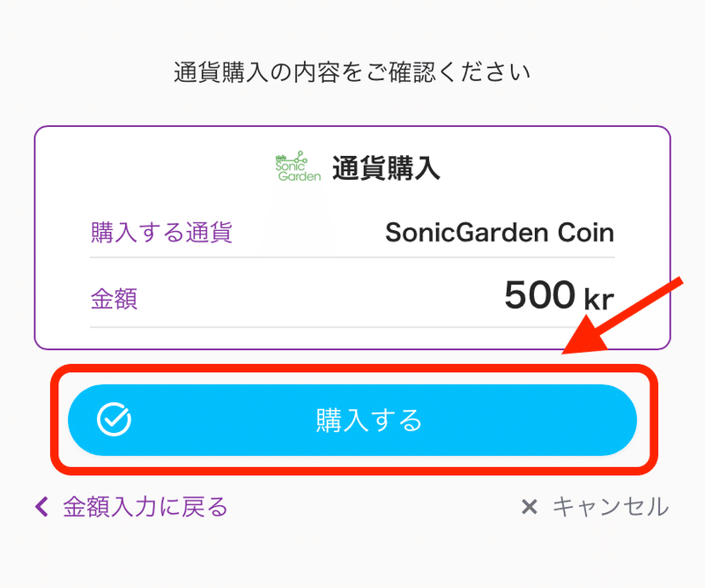Click the 金額 amount row
The width and height of the screenshot is (705, 588).
[x=352, y=295]
